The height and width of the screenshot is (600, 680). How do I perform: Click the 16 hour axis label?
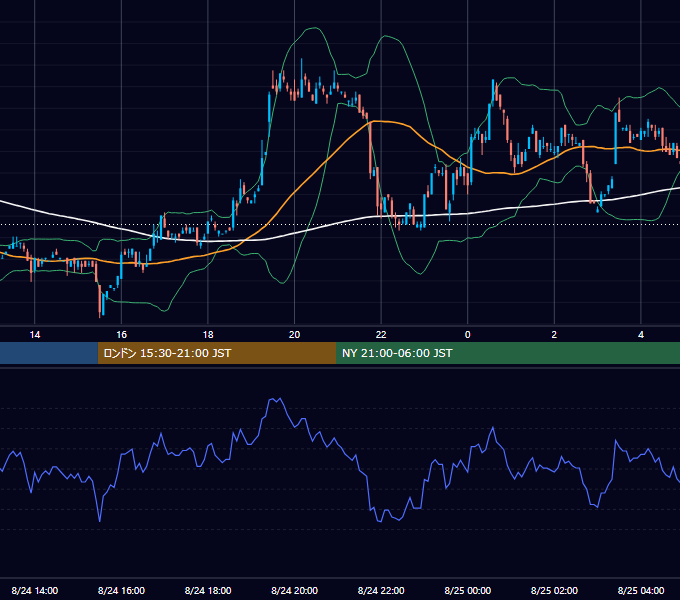121,335
